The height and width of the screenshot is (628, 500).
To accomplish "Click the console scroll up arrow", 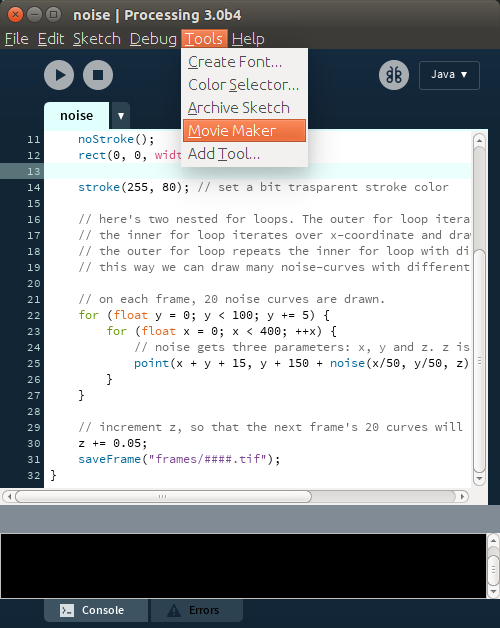I will [493, 540].
